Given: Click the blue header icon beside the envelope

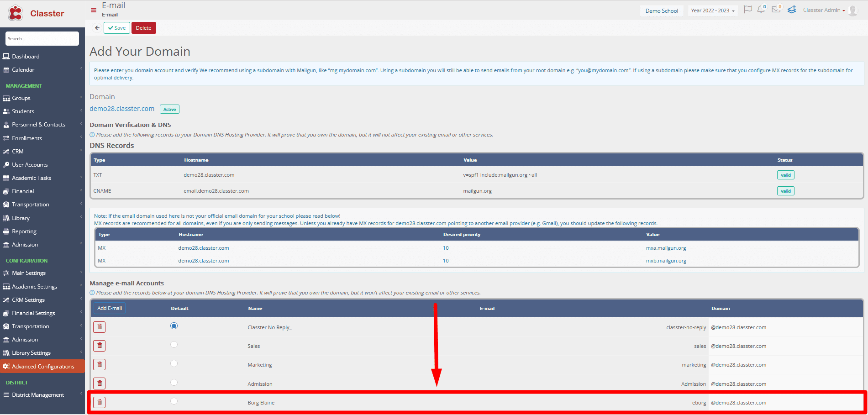Looking at the screenshot, I should pos(792,10).
